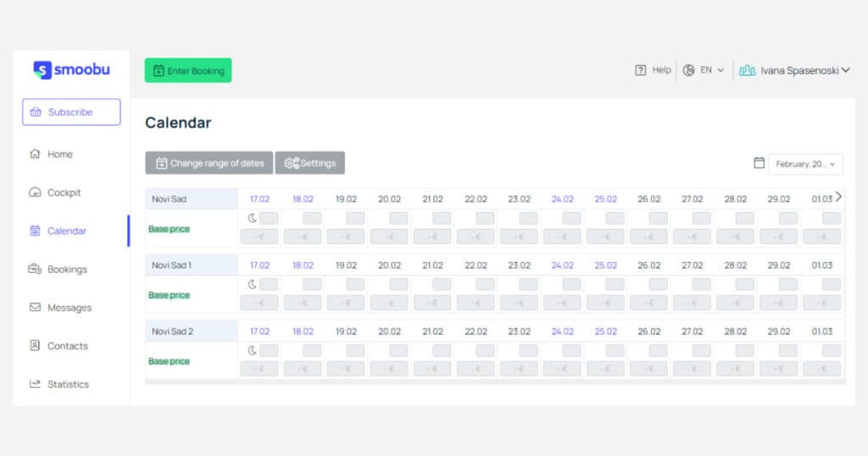Image resolution: width=868 pixels, height=456 pixels.
Task: Click the account buildings icon
Action: (x=748, y=70)
